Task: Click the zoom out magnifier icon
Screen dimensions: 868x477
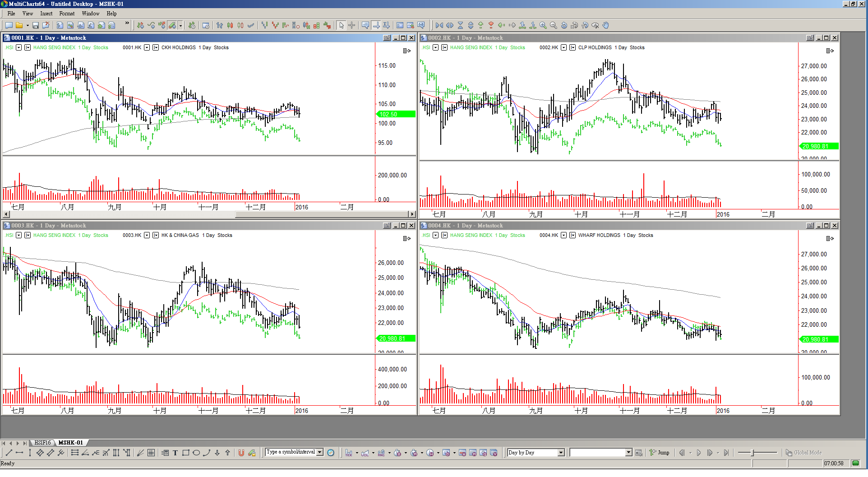Action: tap(554, 25)
